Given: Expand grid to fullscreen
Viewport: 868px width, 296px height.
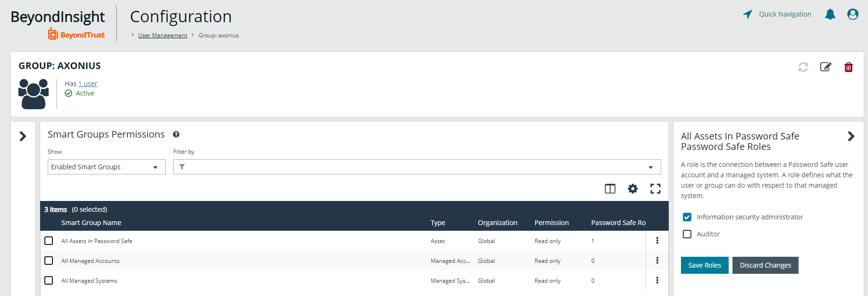Looking at the screenshot, I should pyautogui.click(x=655, y=189).
